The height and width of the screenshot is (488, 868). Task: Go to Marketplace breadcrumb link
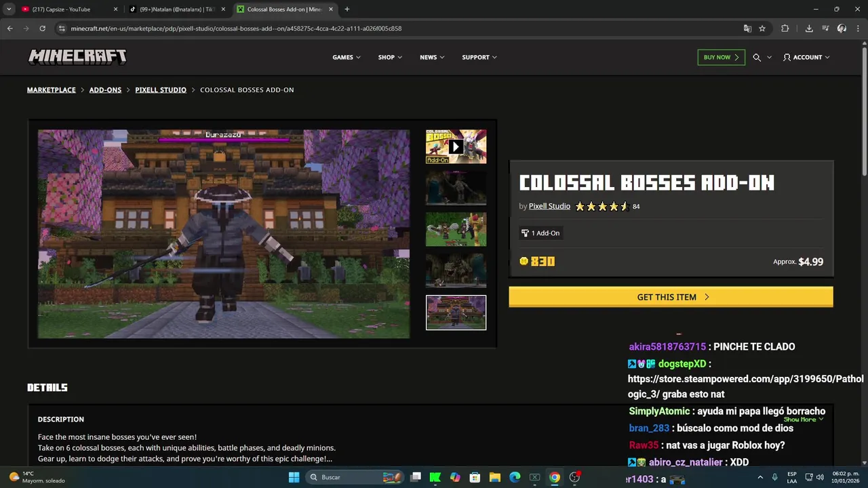click(x=52, y=89)
